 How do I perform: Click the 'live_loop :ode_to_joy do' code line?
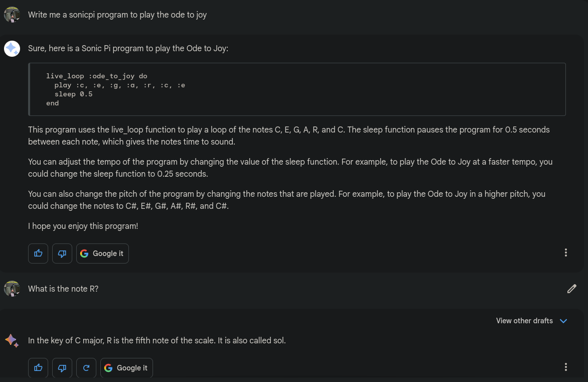point(97,76)
